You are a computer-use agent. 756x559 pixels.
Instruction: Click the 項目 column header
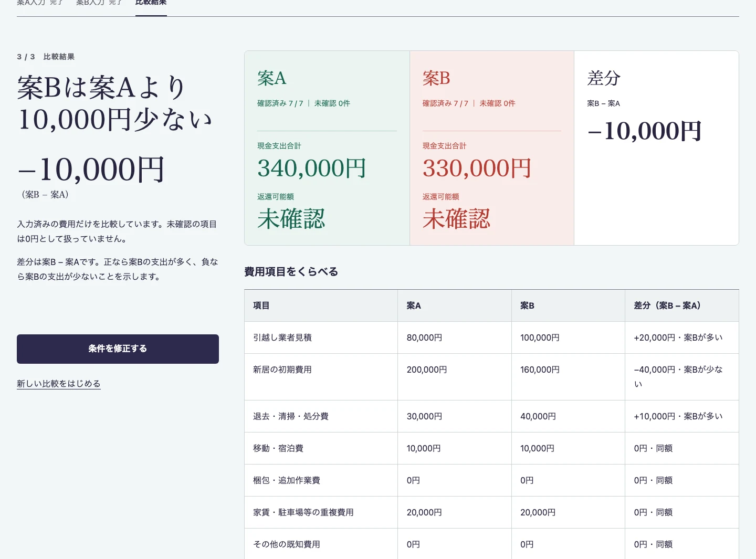tap(321, 305)
